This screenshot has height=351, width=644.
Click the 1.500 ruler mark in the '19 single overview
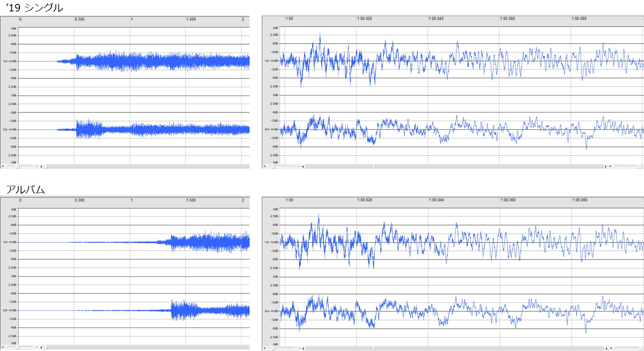pos(191,19)
